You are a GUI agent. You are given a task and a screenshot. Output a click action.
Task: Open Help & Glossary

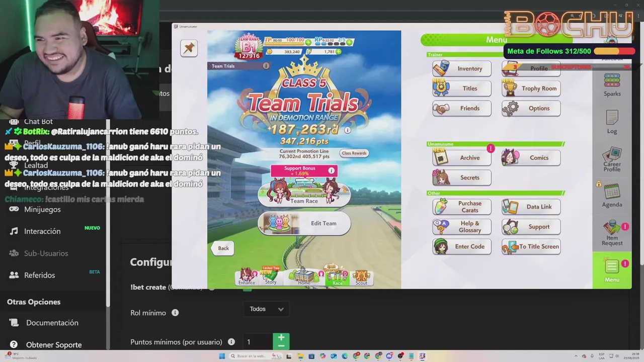click(462, 227)
